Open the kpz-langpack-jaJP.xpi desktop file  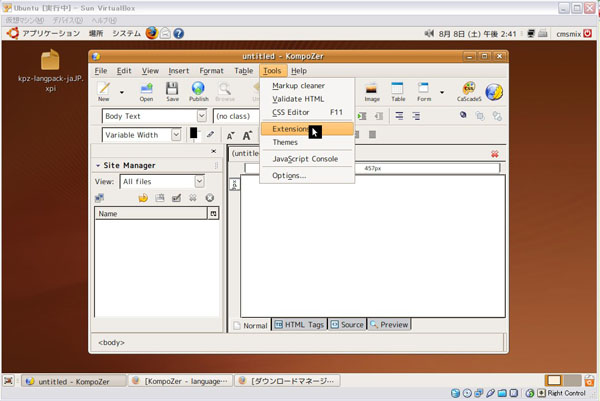pos(51,71)
